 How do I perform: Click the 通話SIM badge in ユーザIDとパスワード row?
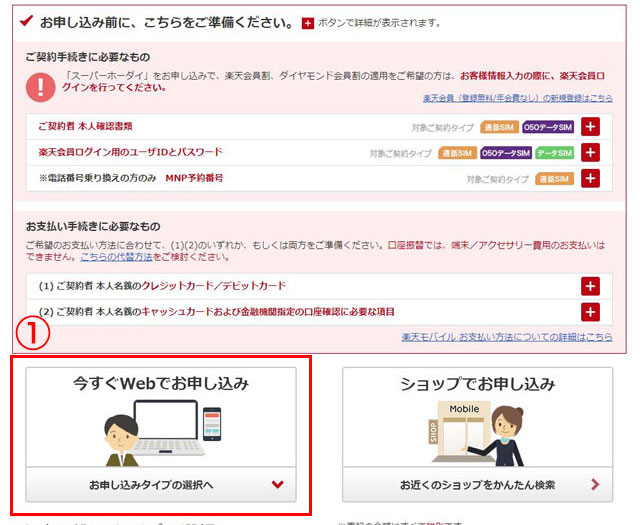pos(457,153)
